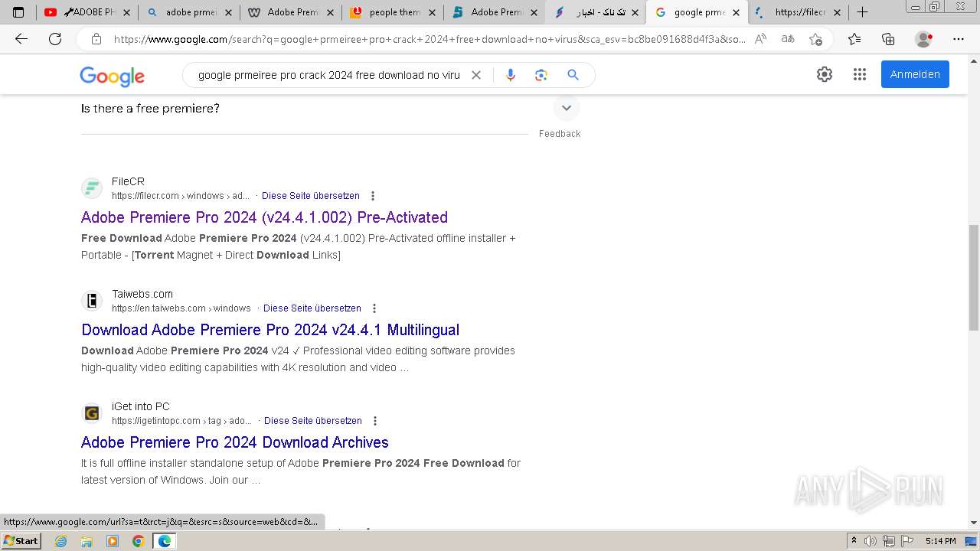
Task: Open media player taskbar icon
Action: (x=113, y=541)
